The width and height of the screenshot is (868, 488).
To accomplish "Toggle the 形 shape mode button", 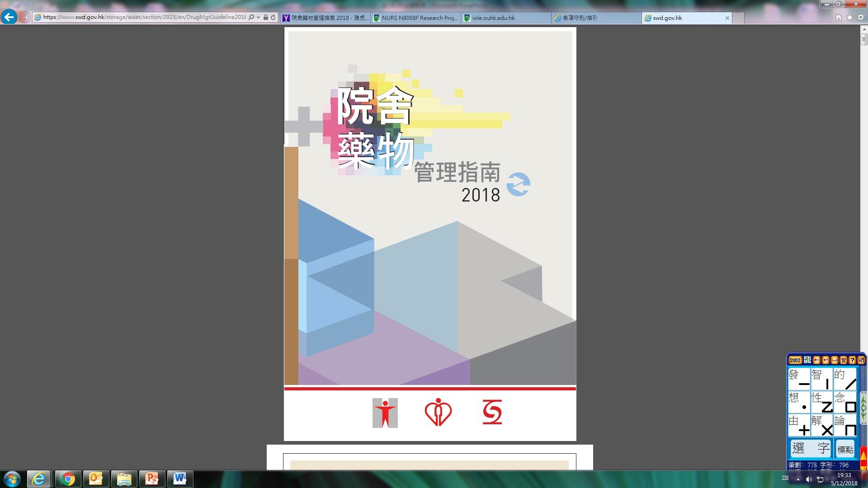I will point(807,360).
